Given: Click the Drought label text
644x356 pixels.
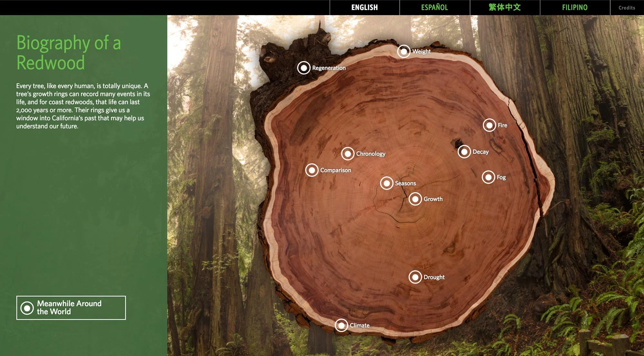Looking at the screenshot, I should [434, 277].
